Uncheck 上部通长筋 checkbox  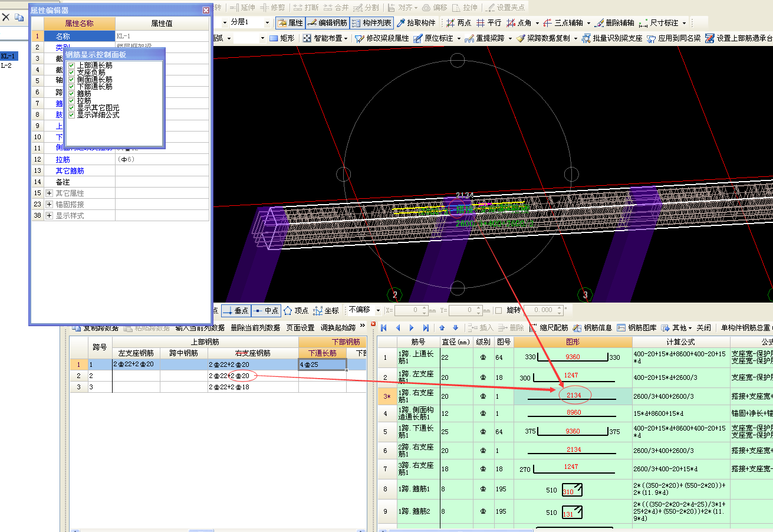(x=71, y=65)
